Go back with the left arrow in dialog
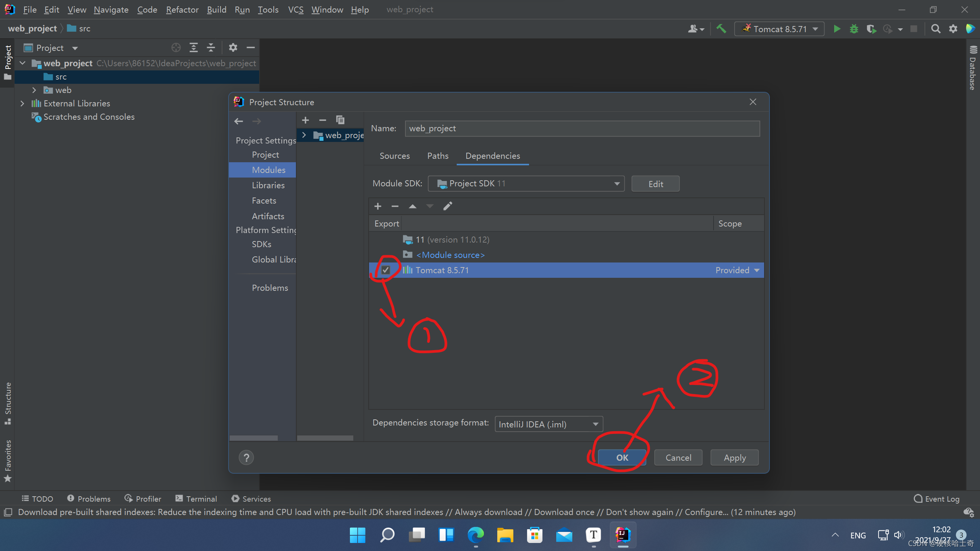The width and height of the screenshot is (980, 551). coord(238,121)
